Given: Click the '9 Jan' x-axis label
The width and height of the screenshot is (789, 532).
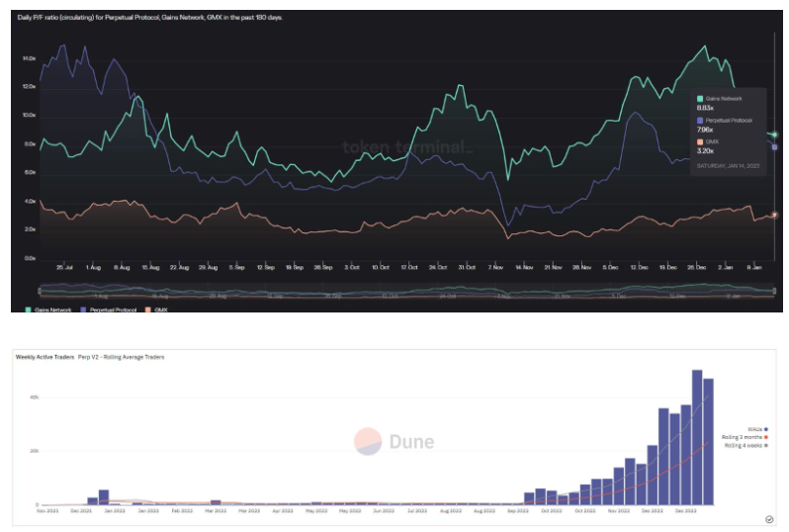Looking at the screenshot, I should (x=753, y=267).
